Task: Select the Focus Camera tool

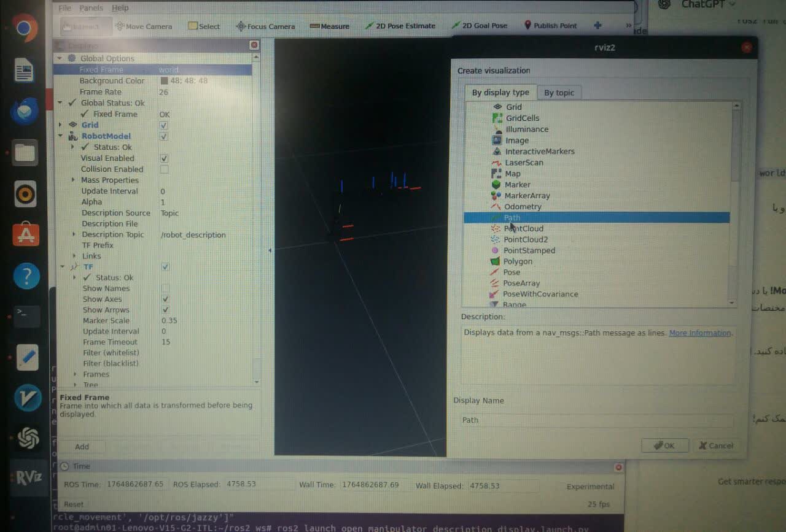Action: 265,26
